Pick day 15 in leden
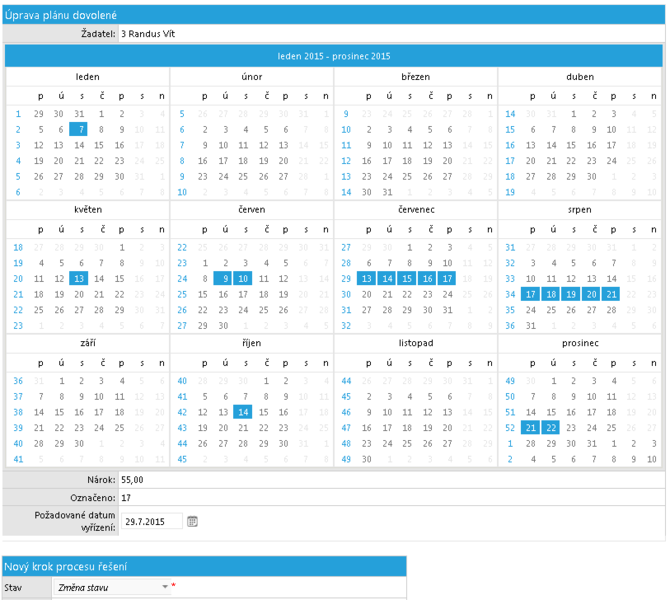 pyautogui.click(x=99, y=145)
